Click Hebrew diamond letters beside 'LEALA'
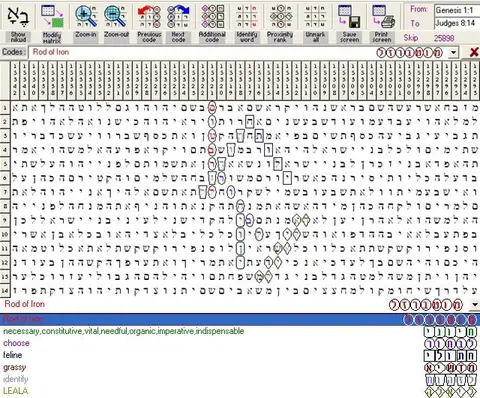The image size is (480, 398). [x=451, y=391]
